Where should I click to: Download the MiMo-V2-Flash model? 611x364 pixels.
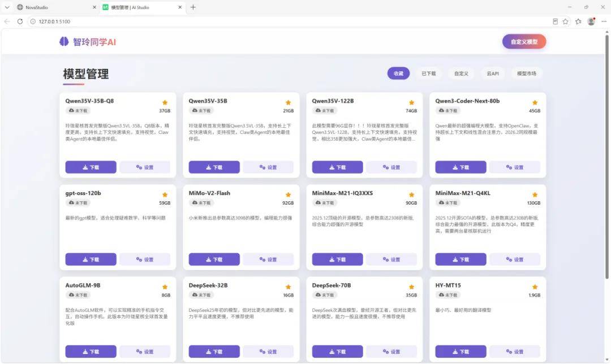(214, 259)
